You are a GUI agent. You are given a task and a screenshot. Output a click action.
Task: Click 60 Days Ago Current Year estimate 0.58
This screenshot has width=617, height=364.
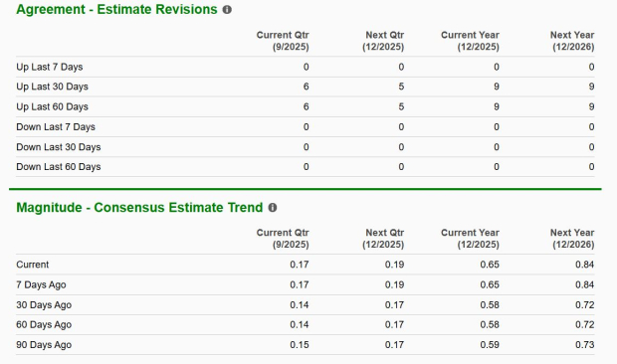(x=490, y=324)
